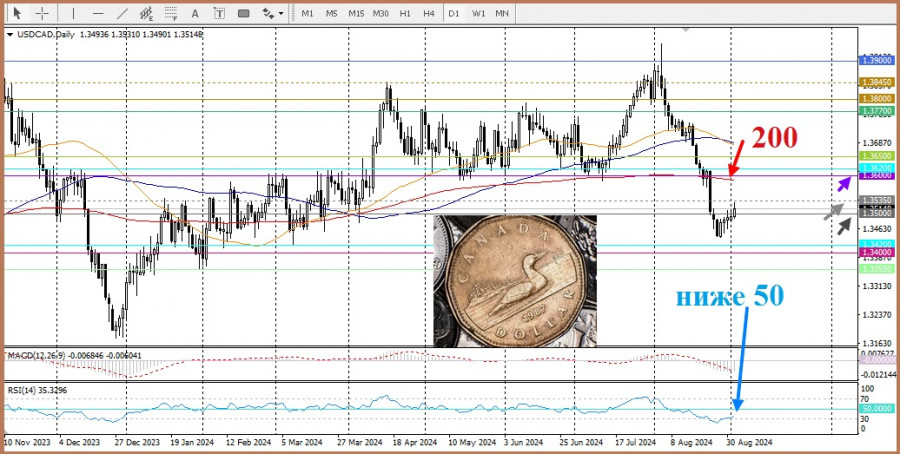Open the arrows objects dropdown
The width and height of the screenshot is (900, 454).
coord(272,13)
